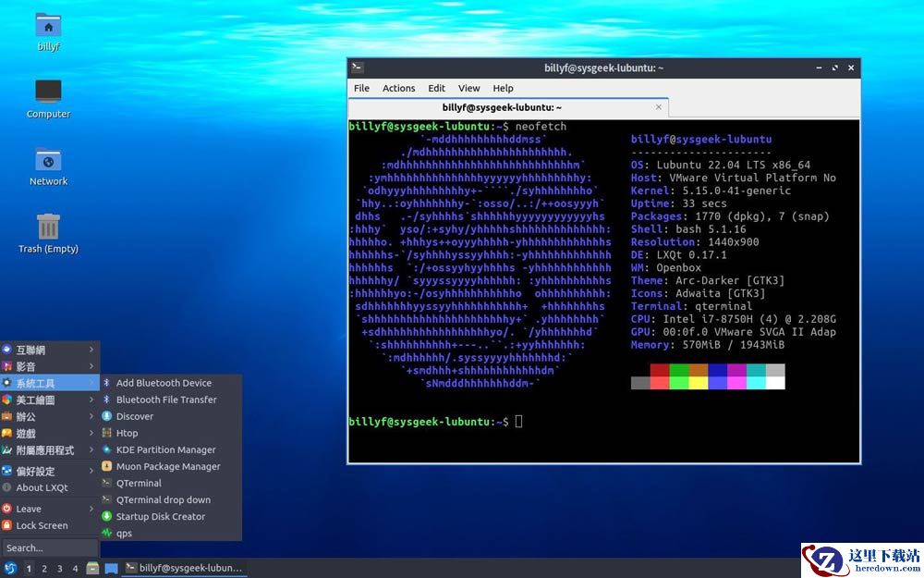Launch qps process viewer

pyautogui.click(x=171, y=534)
